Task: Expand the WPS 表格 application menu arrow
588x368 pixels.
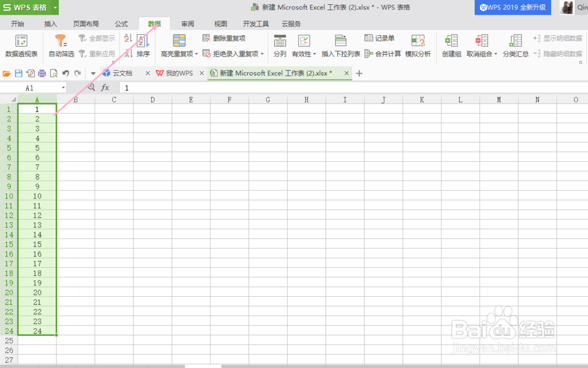Action: point(55,8)
